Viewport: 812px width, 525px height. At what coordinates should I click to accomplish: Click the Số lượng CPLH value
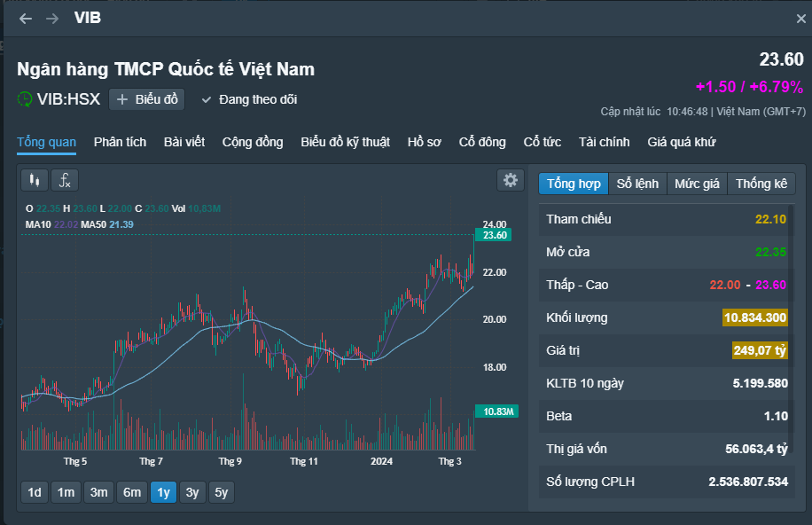pyautogui.click(x=748, y=482)
